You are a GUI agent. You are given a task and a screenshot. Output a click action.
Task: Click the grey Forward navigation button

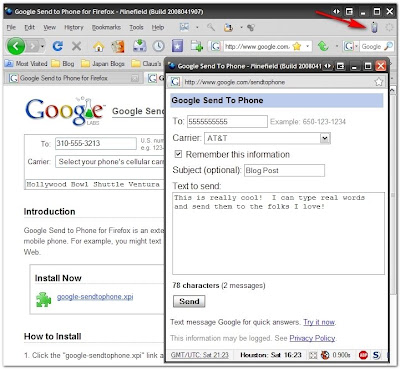33,46
